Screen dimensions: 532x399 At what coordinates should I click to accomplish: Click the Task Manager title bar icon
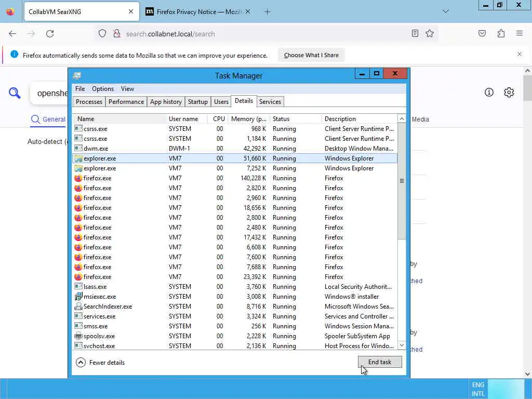coord(77,76)
